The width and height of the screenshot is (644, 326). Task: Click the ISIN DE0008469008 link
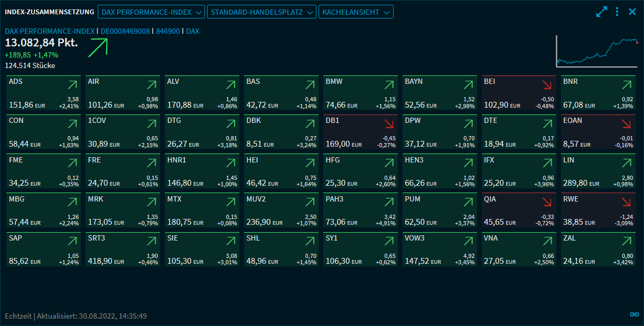coord(125,31)
